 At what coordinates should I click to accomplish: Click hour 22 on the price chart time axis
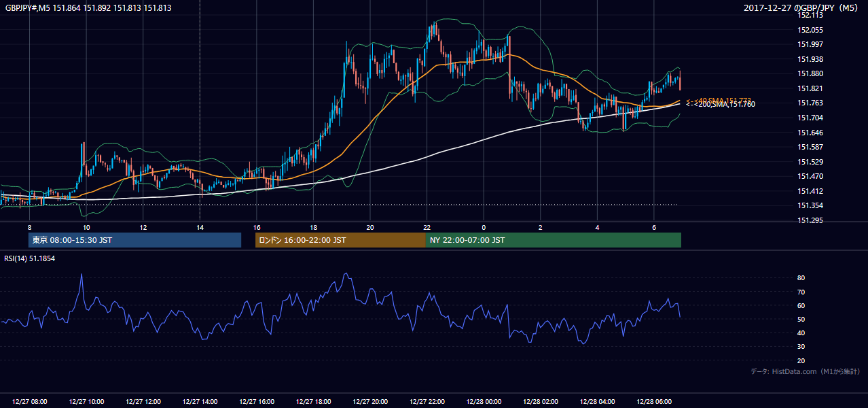[427, 227]
